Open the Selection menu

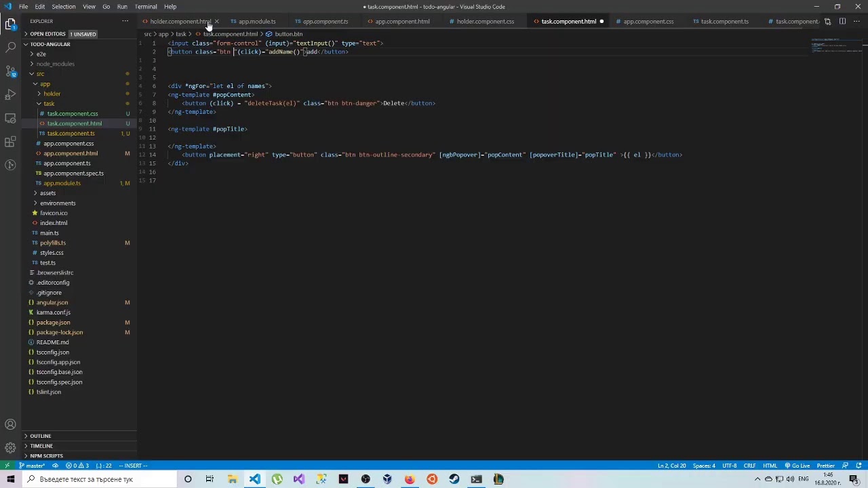(x=63, y=7)
